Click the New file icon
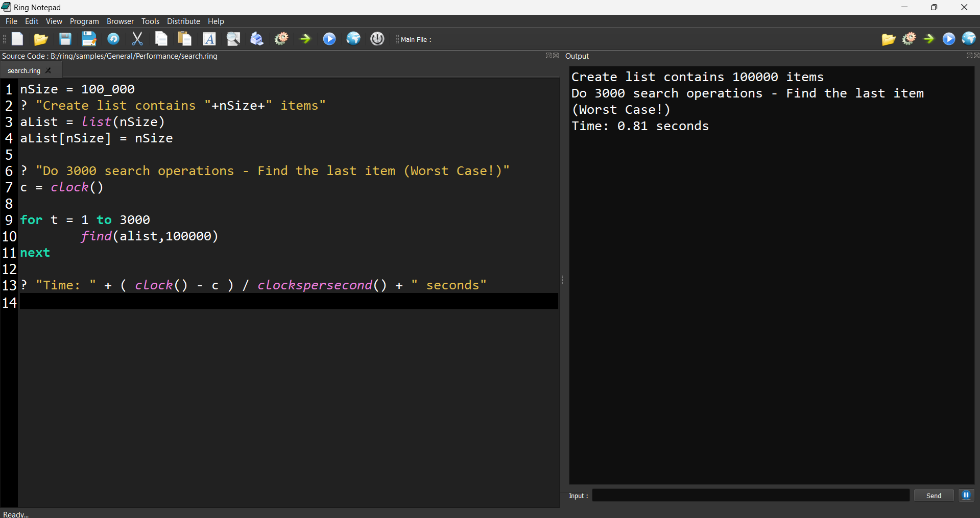The width and height of the screenshot is (980, 518). 17,39
